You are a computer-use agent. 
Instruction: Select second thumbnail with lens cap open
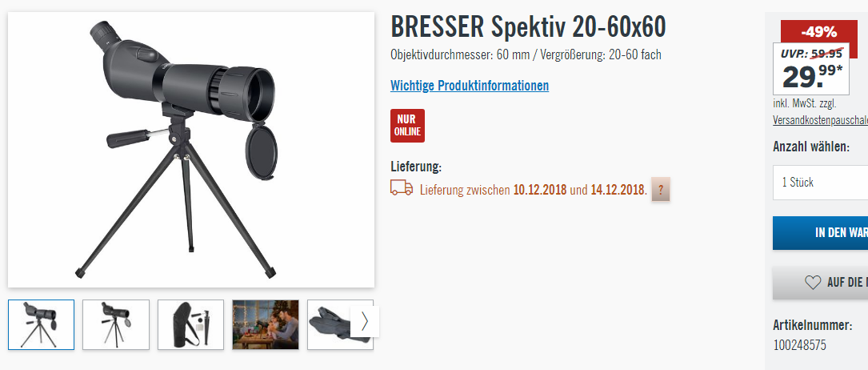(x=116, y=324)
